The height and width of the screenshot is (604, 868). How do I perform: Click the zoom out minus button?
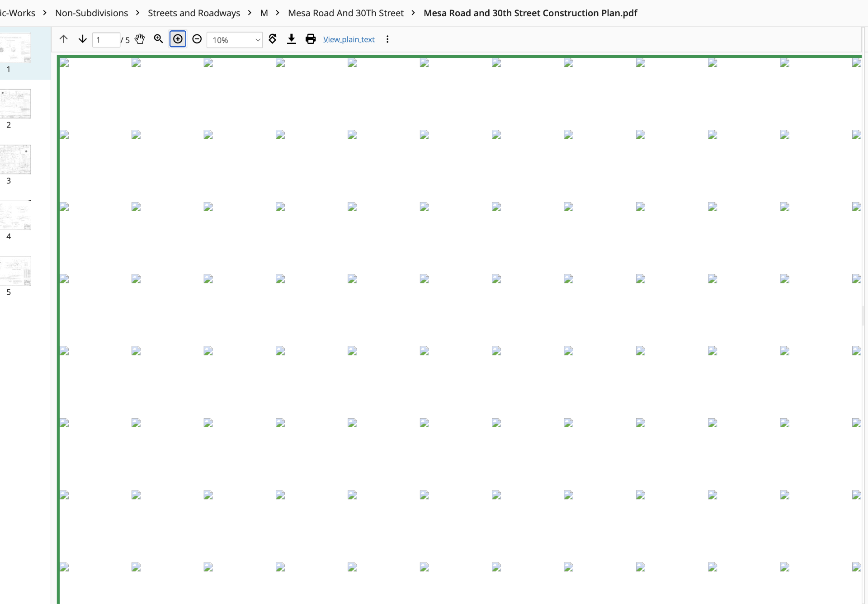click(197, 39)
